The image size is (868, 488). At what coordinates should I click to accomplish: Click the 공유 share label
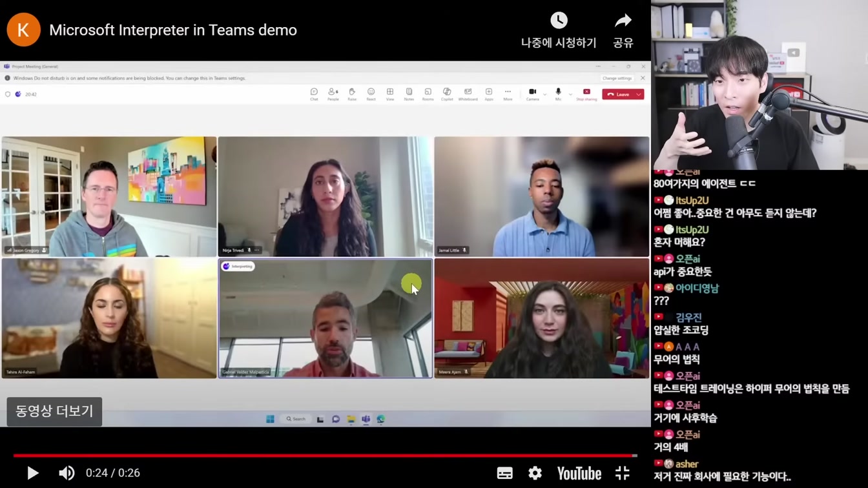(x=623, y=43)
